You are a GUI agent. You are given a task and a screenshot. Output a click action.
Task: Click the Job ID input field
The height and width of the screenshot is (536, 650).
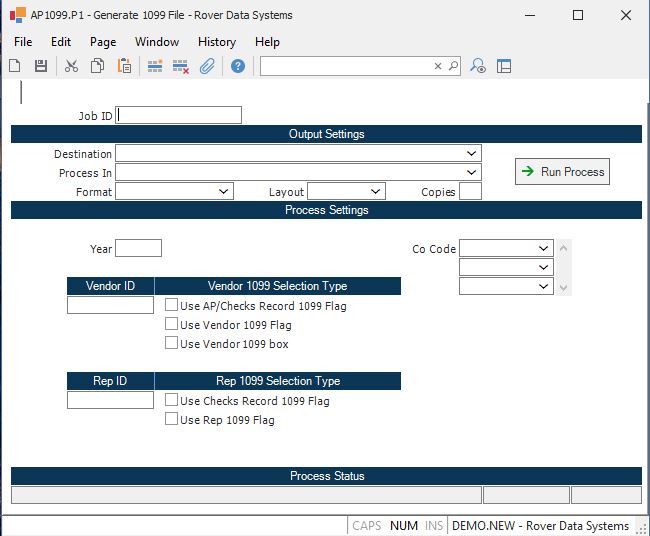pyautogui.click(x=179, y=115)
